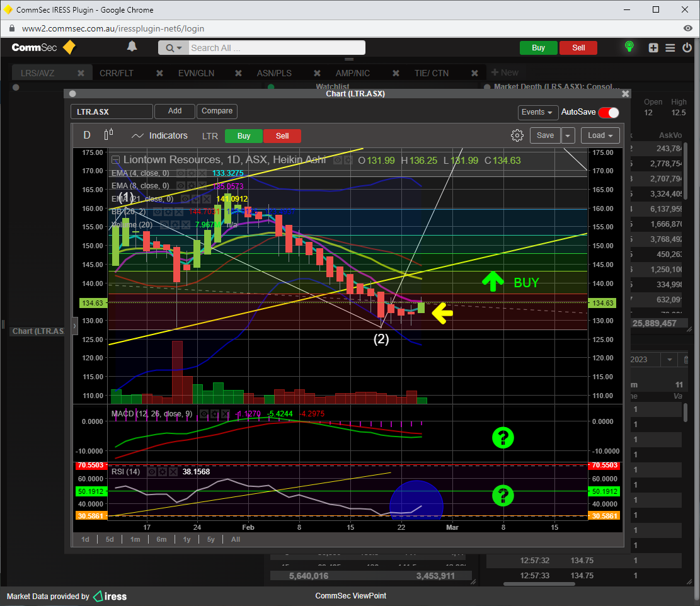The image size is (700, 606).
Task: Switch to the EVN/GLN tab
Action: coord(196,73)
